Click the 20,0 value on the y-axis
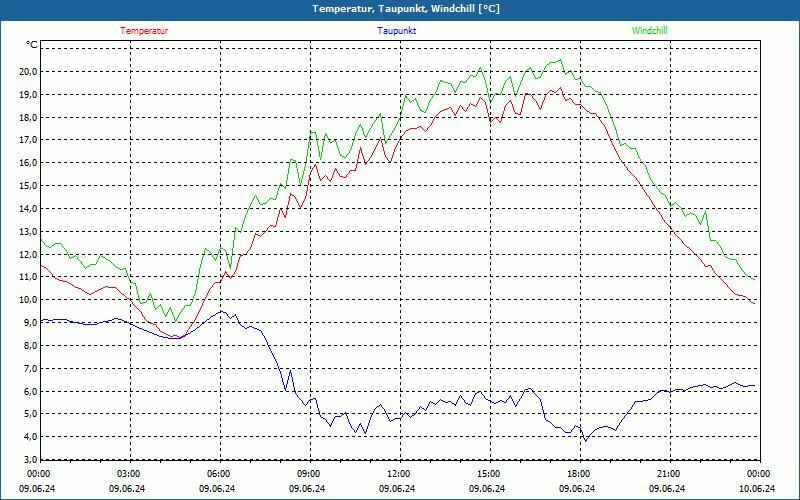Screen dimensions: 800x500 (28, 72)
